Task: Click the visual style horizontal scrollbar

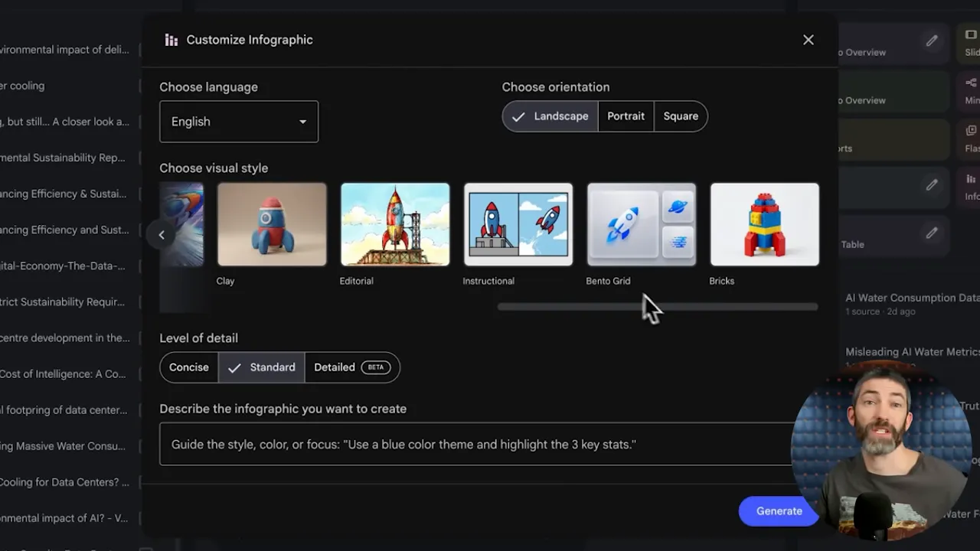Action: pyautogui.click(x=658, y=307)
